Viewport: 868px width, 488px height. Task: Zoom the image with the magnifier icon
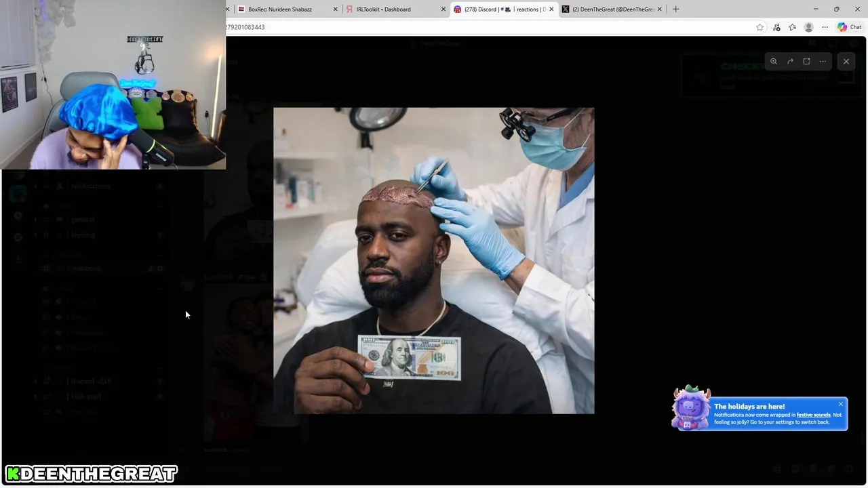(774, 61)
